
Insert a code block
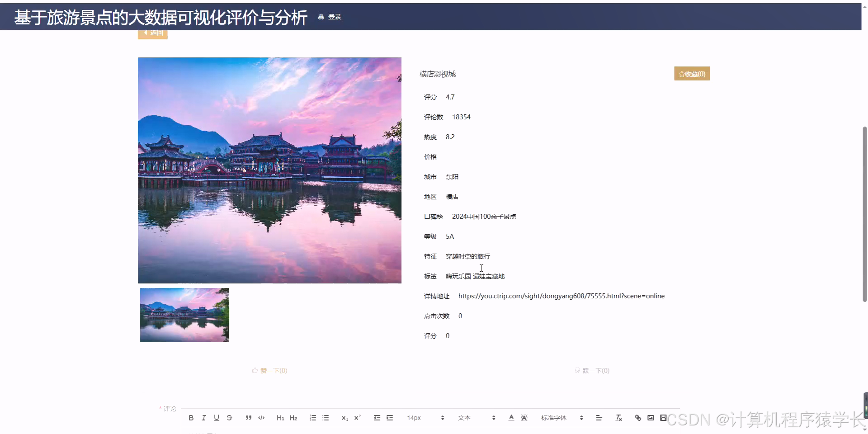click(x=261, y=418)
